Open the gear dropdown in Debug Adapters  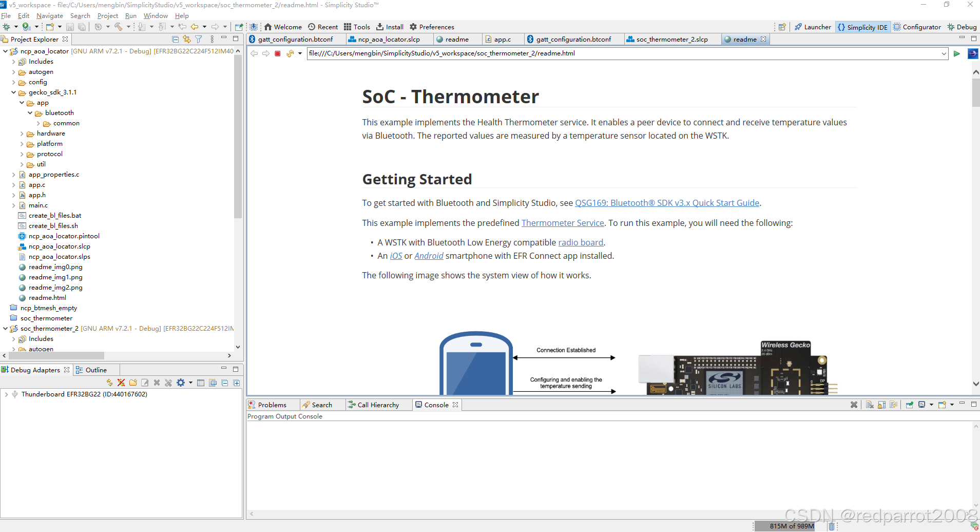190,383
